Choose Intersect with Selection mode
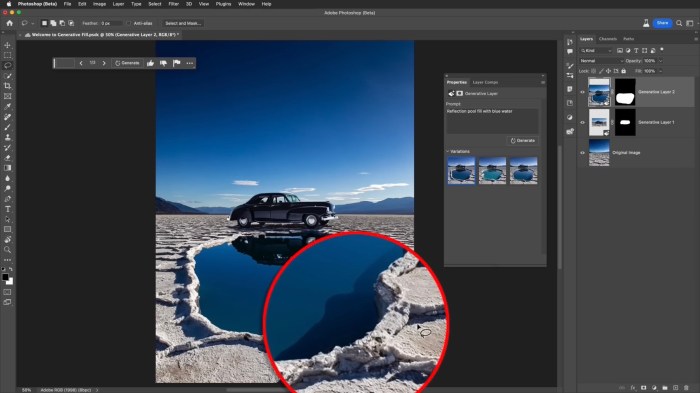Screen dimensions: 700x393 tap(71, 23)
